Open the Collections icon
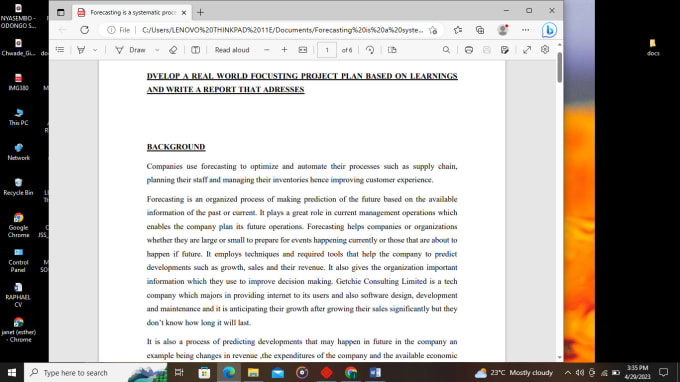The width and height of the screenshot is (680, 382). [480, 30]
